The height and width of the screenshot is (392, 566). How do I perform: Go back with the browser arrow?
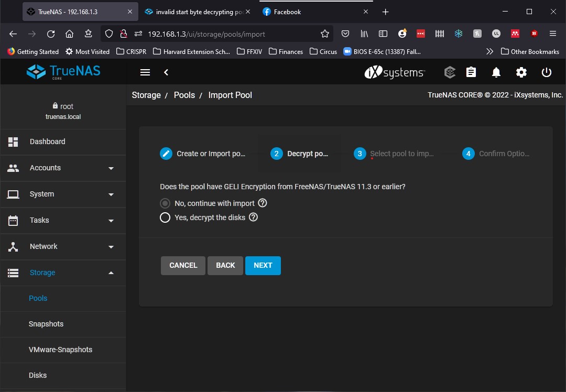(x=13, y=34)
